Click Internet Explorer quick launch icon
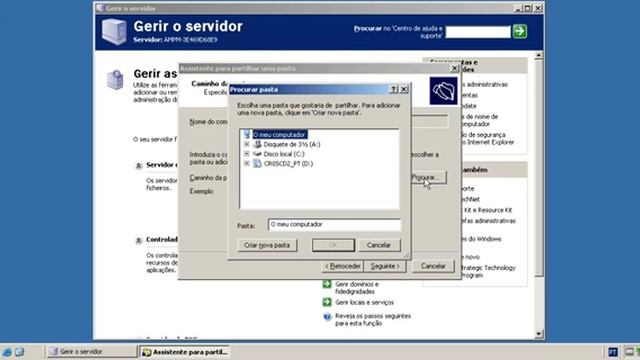640x360 pixels. coord(7,352)
